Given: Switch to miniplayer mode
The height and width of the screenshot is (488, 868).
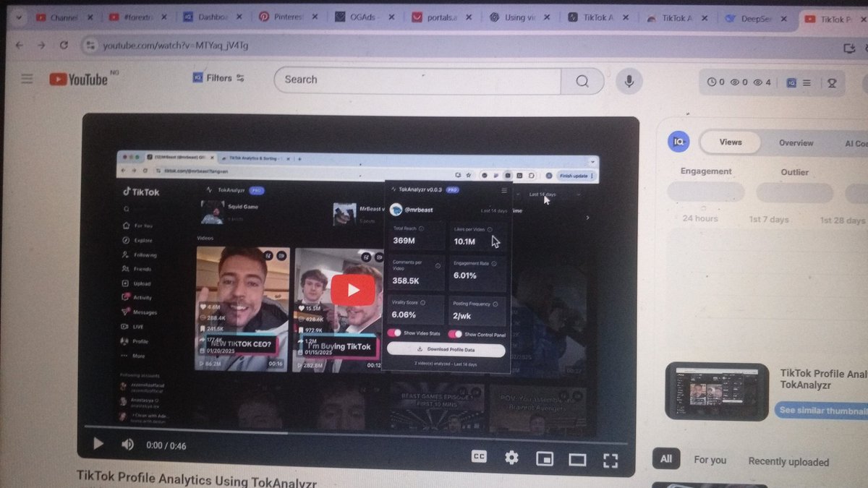Looking at the screenshot, I should click(544, 458).
